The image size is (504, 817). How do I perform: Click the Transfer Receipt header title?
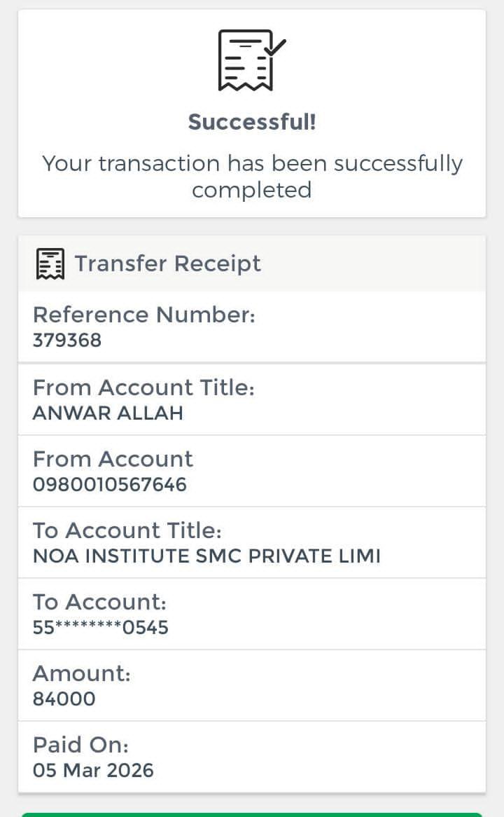[x=167, y=263]
